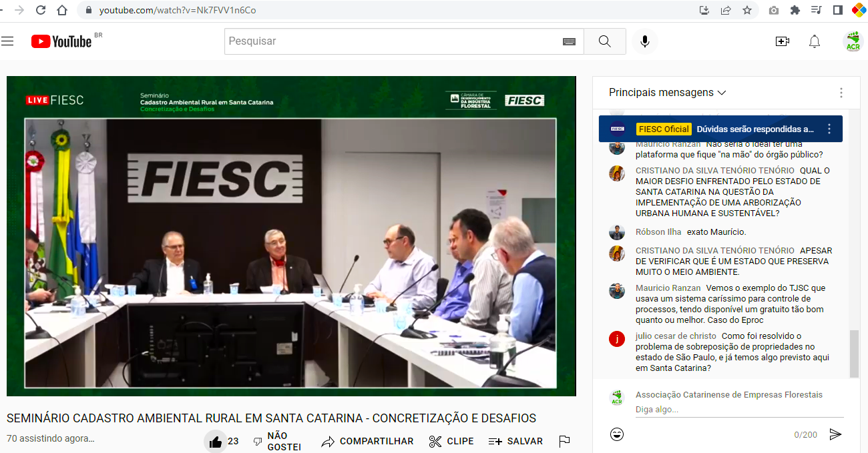Screen dimensions: 868x453
Task: Open the YouTube hamburger guide menu
Action: pyautogui.click(x=7, y=41)
